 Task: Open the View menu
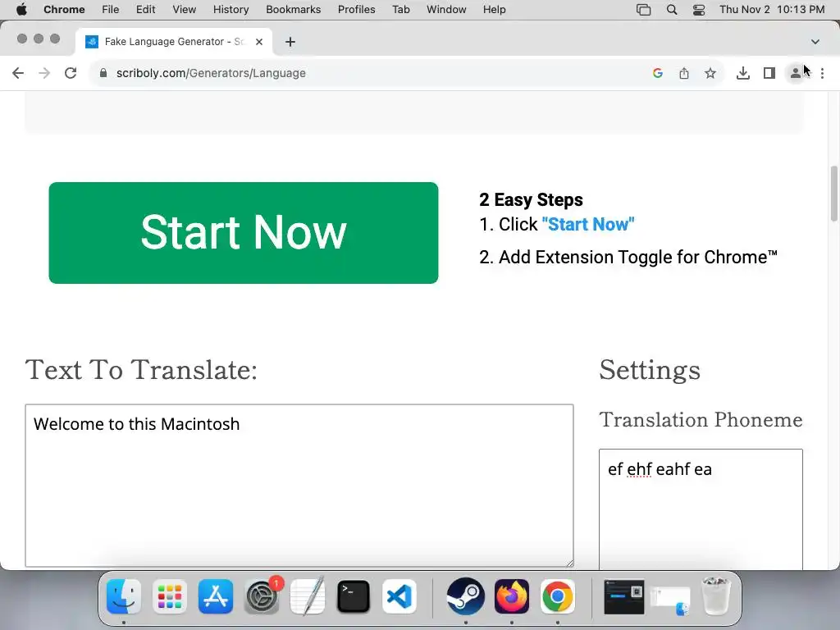185,10
